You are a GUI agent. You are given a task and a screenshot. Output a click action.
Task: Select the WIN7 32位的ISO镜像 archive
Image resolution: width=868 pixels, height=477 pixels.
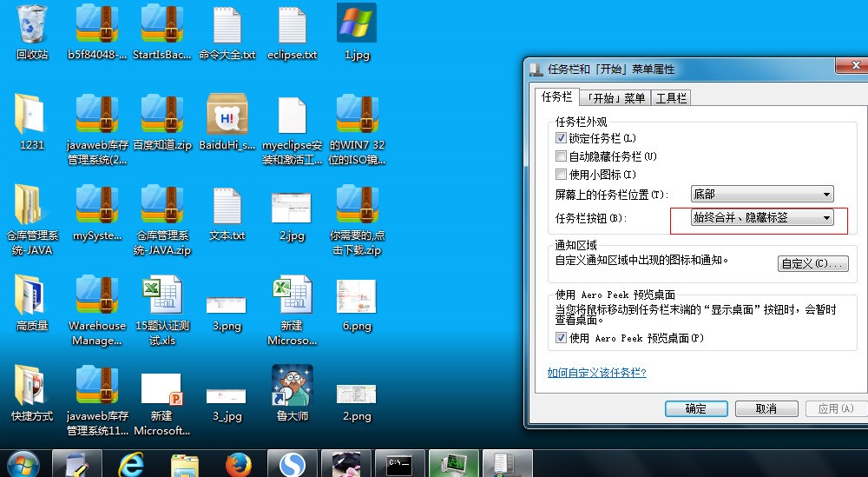tap(357, 114)
